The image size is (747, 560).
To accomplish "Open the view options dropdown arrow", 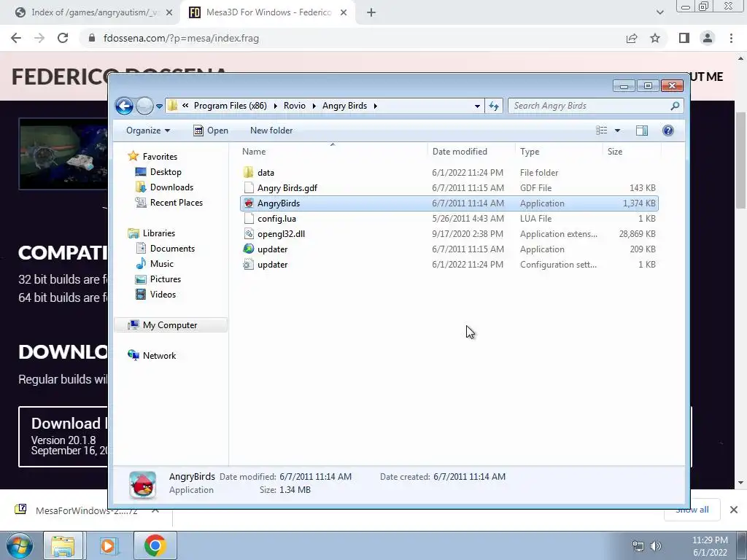I will coord(617,131).
